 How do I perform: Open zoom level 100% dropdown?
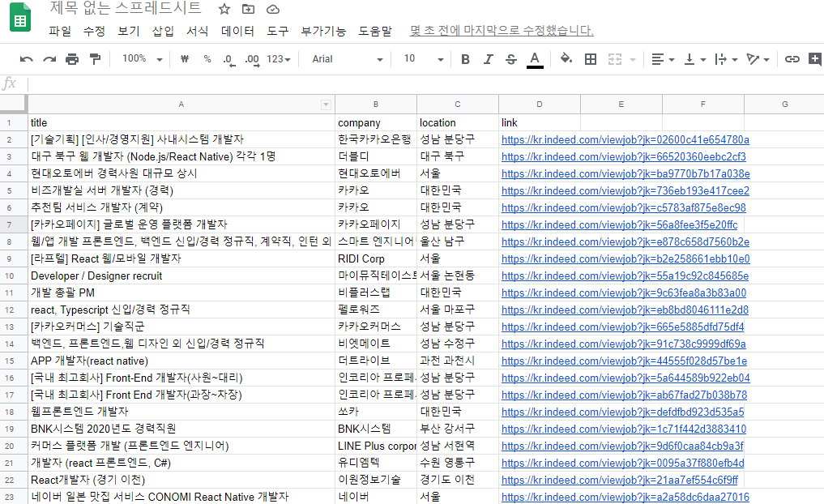143,59
